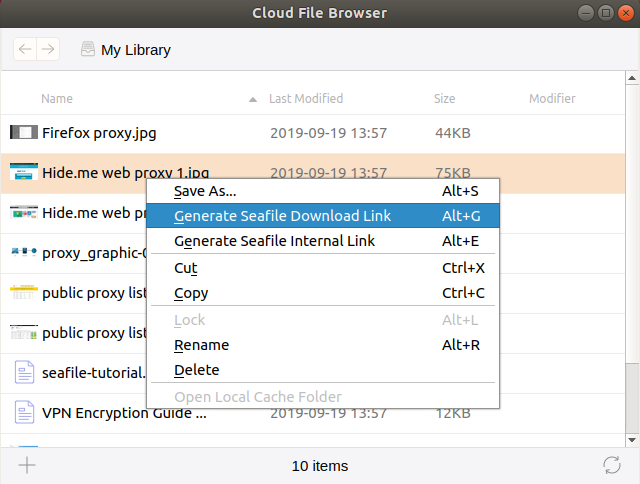Viewport: 640px width, 484px height.
Task: Refresh the file list with the circular arrows icon
Action: pyautogui.click(x=612, y=465)
